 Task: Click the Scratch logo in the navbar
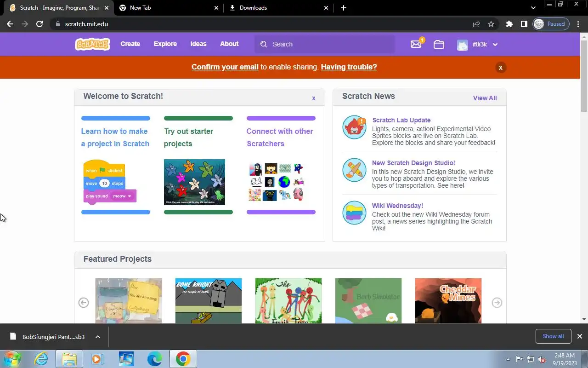(x=92, y=44)
